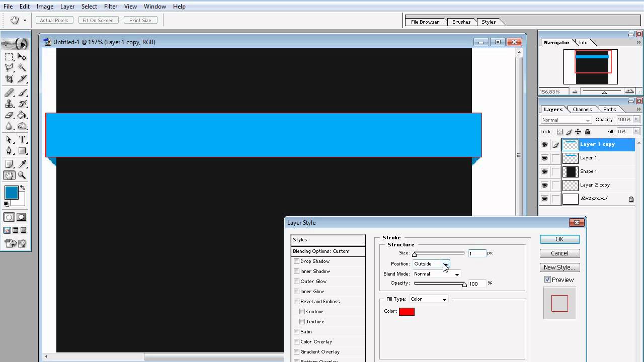Select the Zoom magnifier tool
This screenshot has width=644, height=362.
click(x=22, y=175)
